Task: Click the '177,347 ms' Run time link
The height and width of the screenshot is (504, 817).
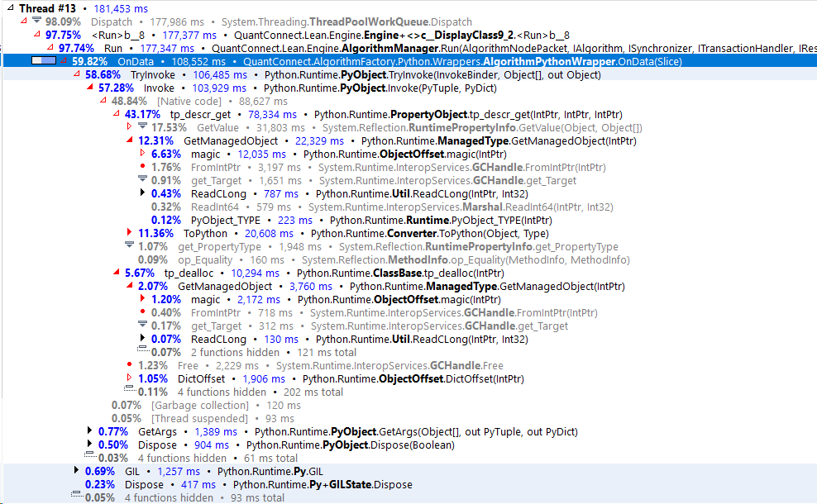Action: coord(167,49)
